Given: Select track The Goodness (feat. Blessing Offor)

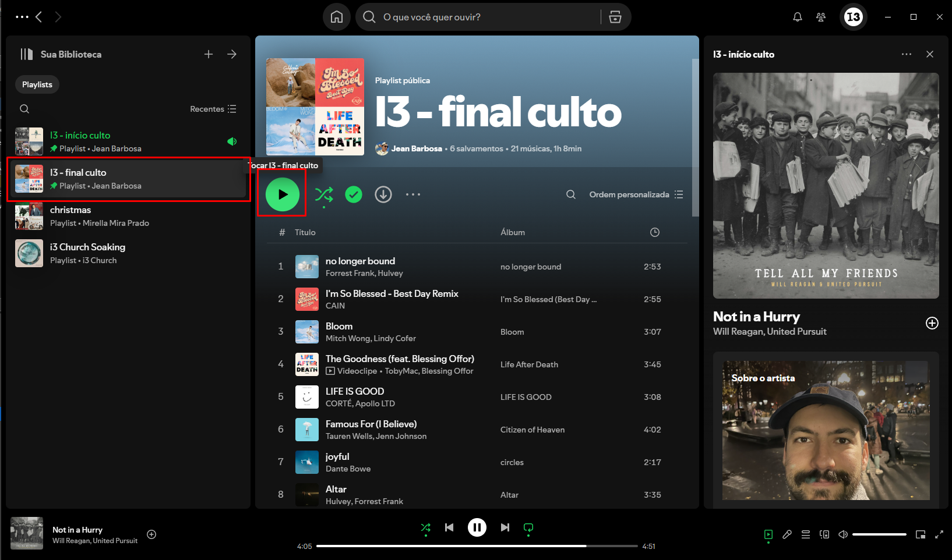Looking at the screenshot, I should point(477,364).
